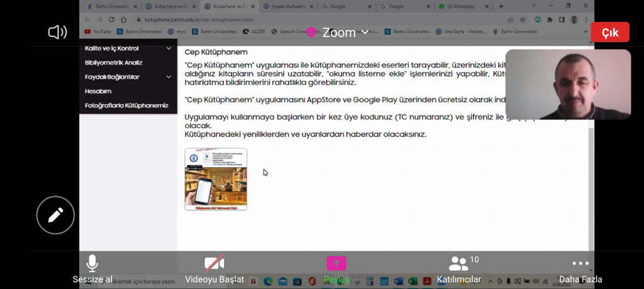Tap the Paylaş share button

pyautogui.click(x=336, y=269)
